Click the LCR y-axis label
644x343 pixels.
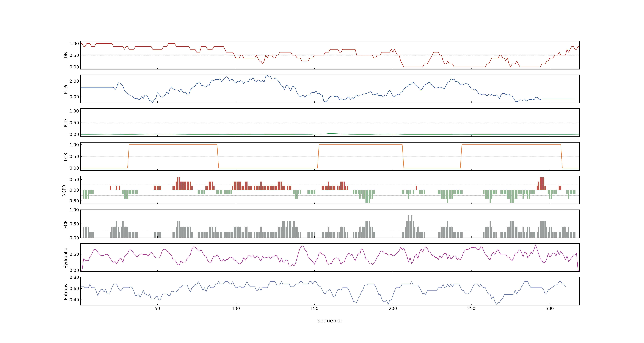click(x=66, y=157)
